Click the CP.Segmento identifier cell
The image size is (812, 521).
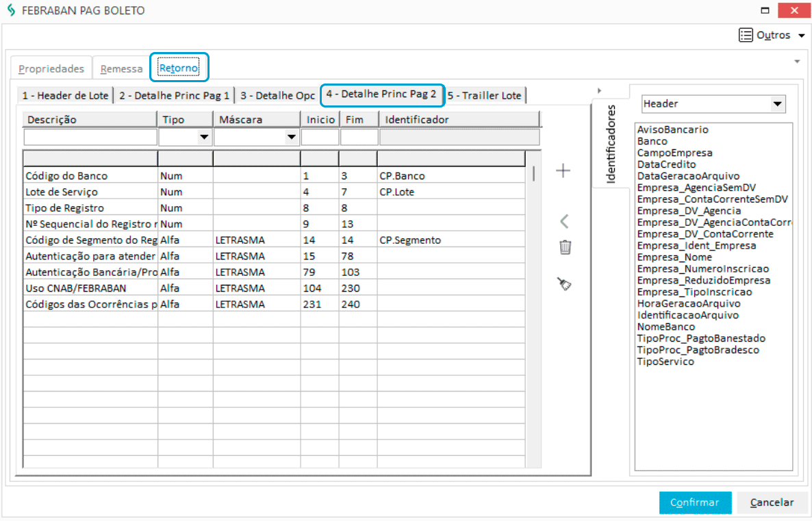pyautogui.click(x=451, y=240)
